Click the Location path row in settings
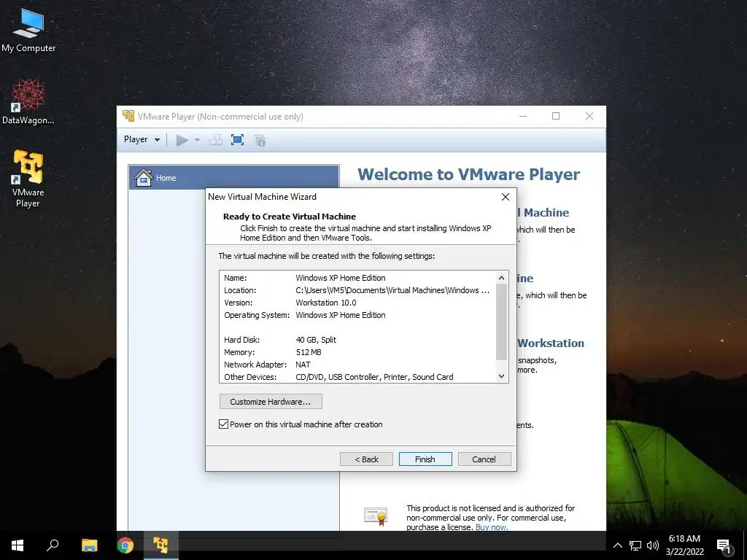This screenshot has height=560, width=747. (x=357, y=290)
